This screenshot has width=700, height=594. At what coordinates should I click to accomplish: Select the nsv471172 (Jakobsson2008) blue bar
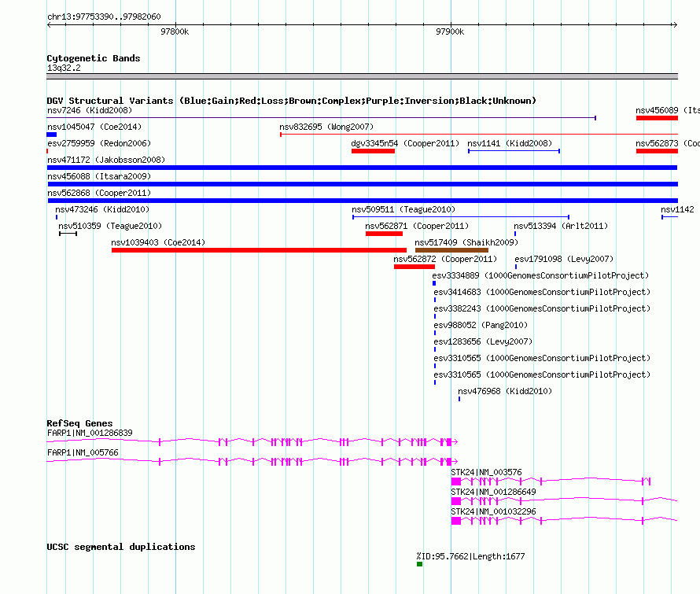[x=362, y=168]
